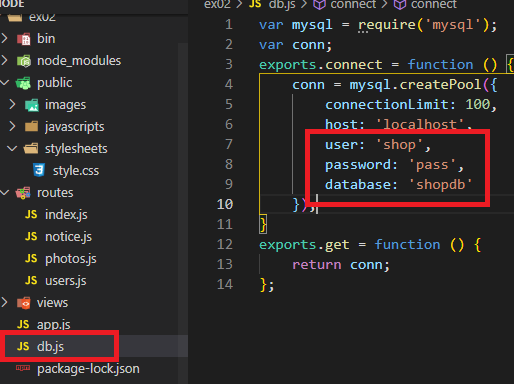The width and height of the screenshot is (514, 384).
Task: Open style.css file
Action: [x=76, y=171]
